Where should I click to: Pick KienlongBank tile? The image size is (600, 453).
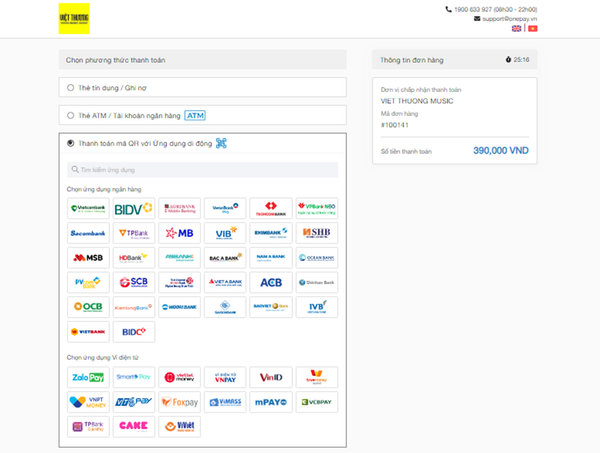click(134, 307)
